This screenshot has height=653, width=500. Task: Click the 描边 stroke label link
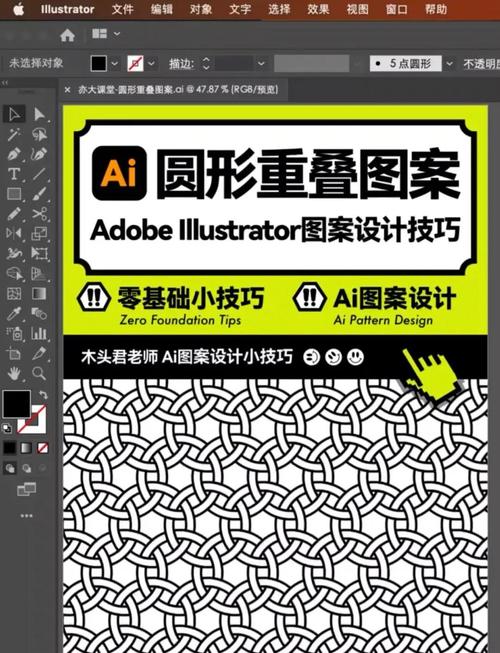(181, 64)
